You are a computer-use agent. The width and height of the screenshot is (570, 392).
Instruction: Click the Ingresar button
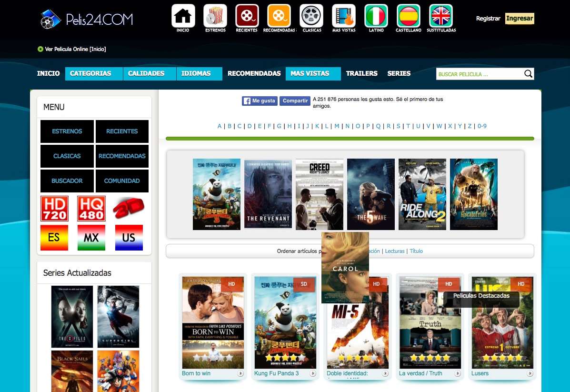(x=520, y=19)
